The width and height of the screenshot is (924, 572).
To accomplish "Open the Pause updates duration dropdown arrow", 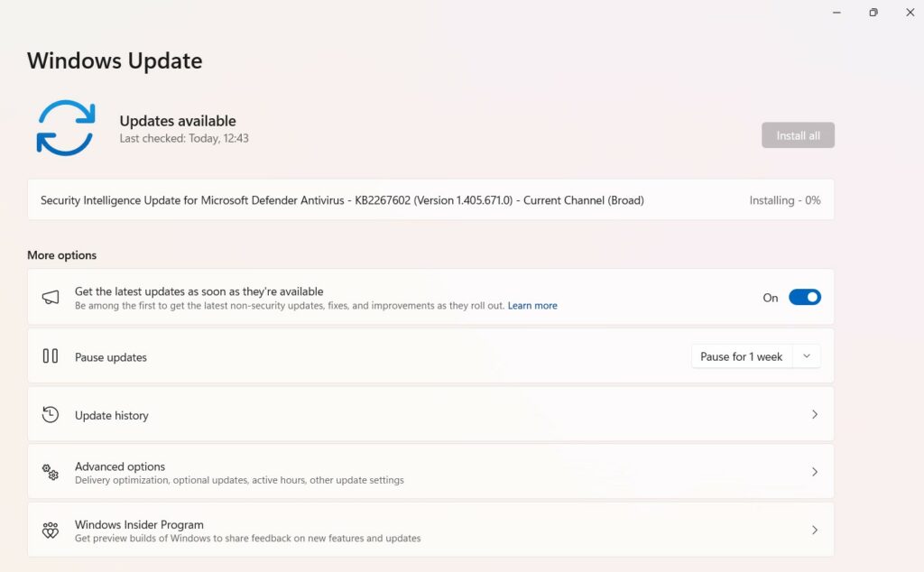I will click(x=808, y=355).
